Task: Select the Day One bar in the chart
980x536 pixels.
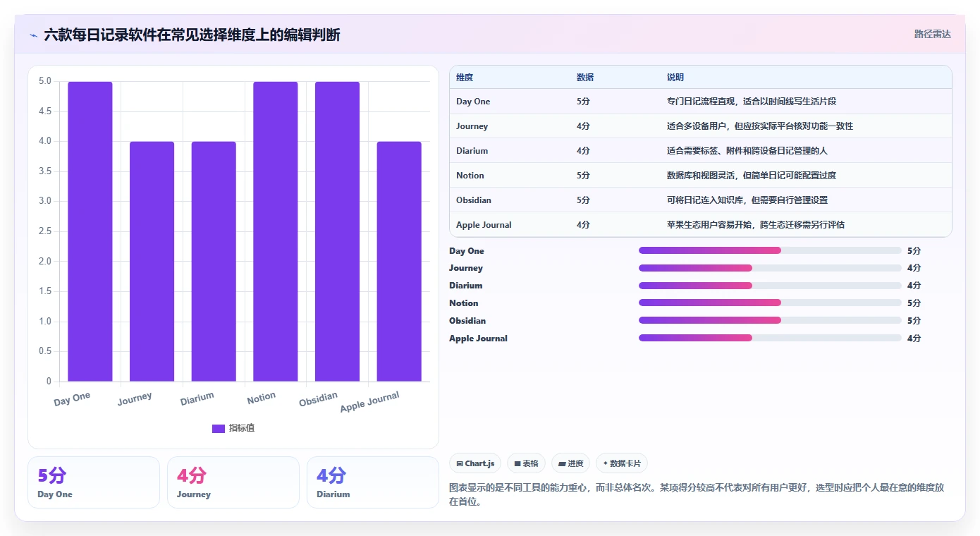Action: click(x=90, y=231)
